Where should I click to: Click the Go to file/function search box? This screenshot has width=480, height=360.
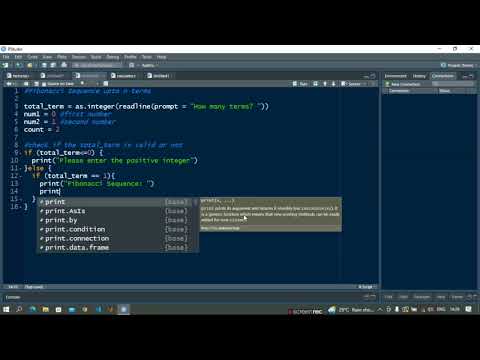tap(97, 65)
